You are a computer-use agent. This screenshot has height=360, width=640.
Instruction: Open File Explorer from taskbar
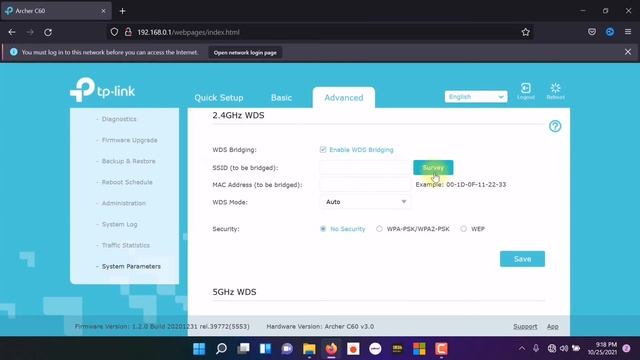(x=309, y=349)
